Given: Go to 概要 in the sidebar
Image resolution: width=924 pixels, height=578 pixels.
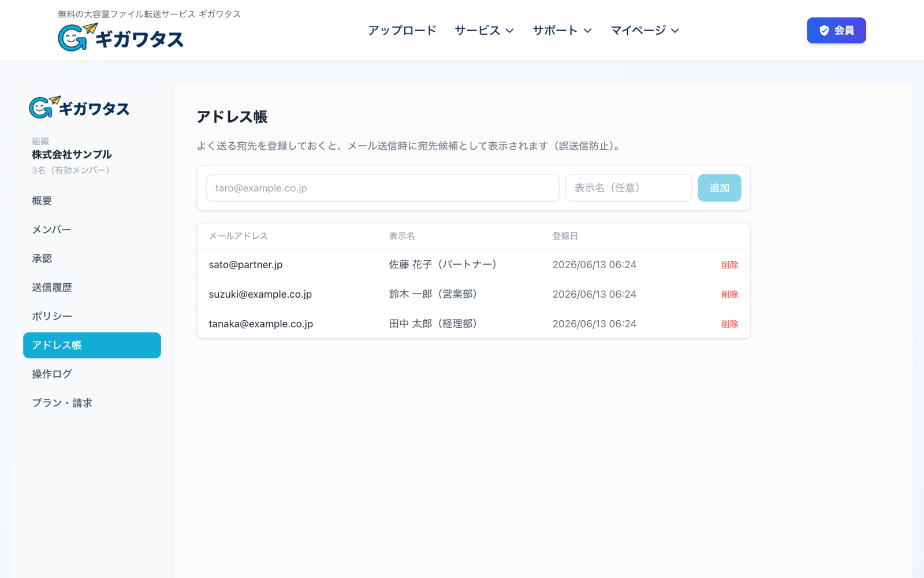Looking at the screenshot, I should pyautogui.click(x=92, y=201).
